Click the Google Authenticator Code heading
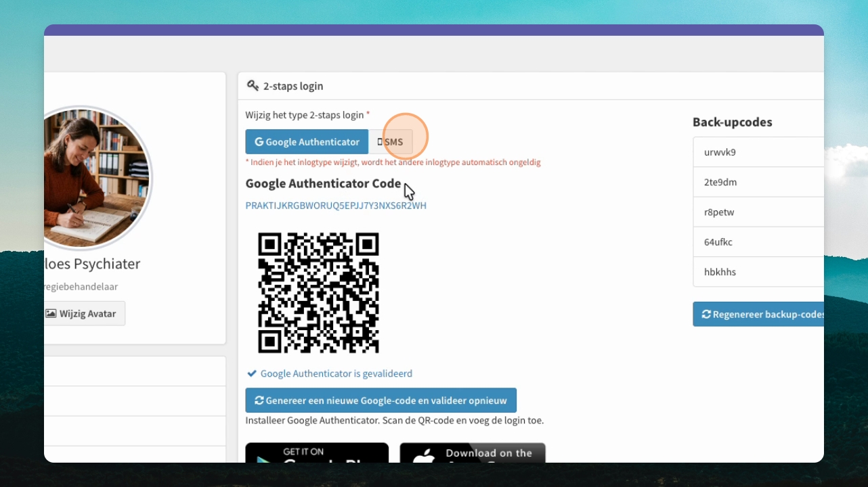 [324, 184]
